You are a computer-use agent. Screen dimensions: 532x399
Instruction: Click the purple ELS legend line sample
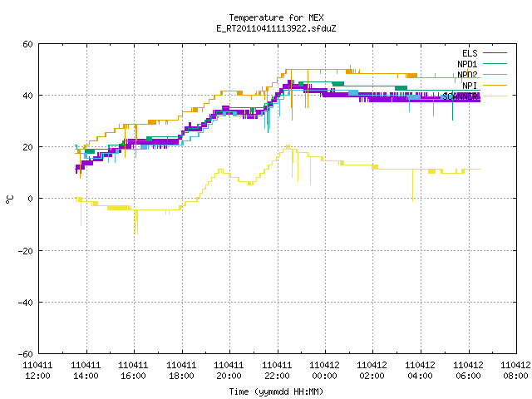tap(495, 53)
